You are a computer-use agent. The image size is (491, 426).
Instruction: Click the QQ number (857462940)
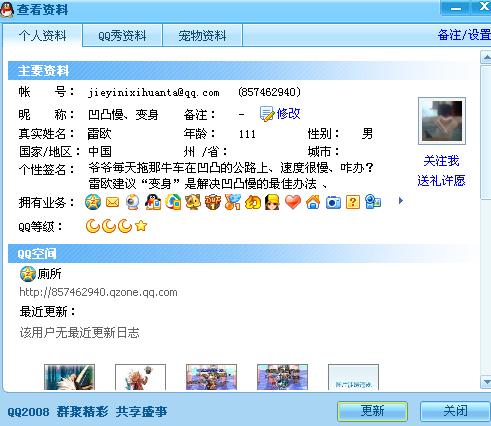(x=269, y=92)
